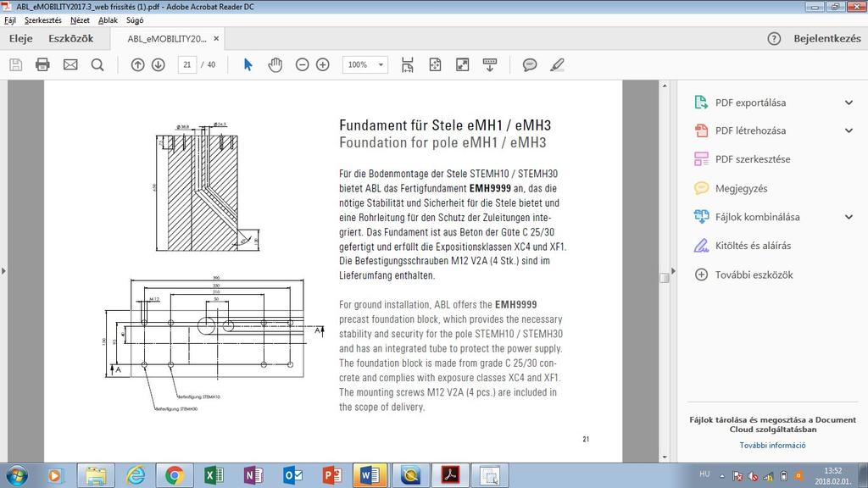Image resolution: width=868 pixels, height=488 pixels.
Task: Follow the További információ link
Action: click(x=772, y=446)
